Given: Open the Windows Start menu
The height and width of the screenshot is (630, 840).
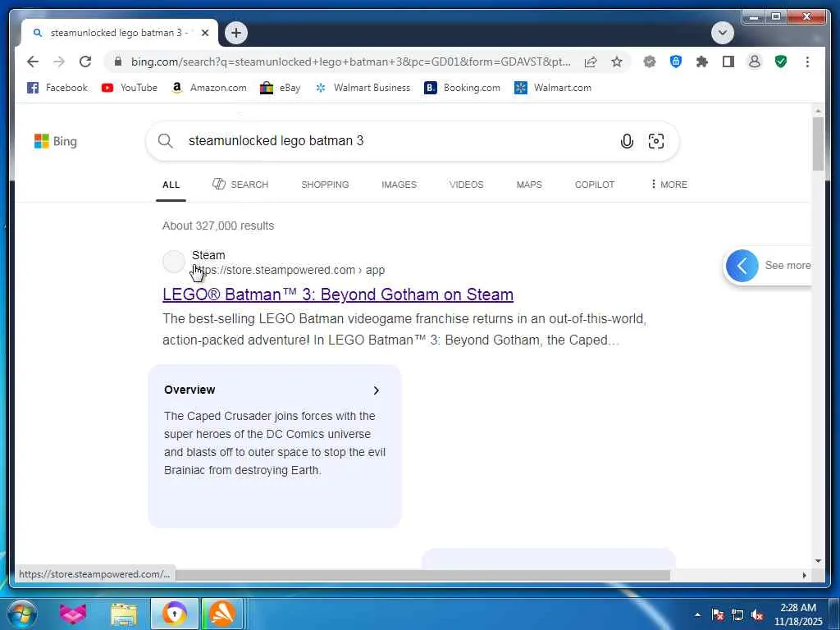Looking at the screenshot, I should (22, 614).
